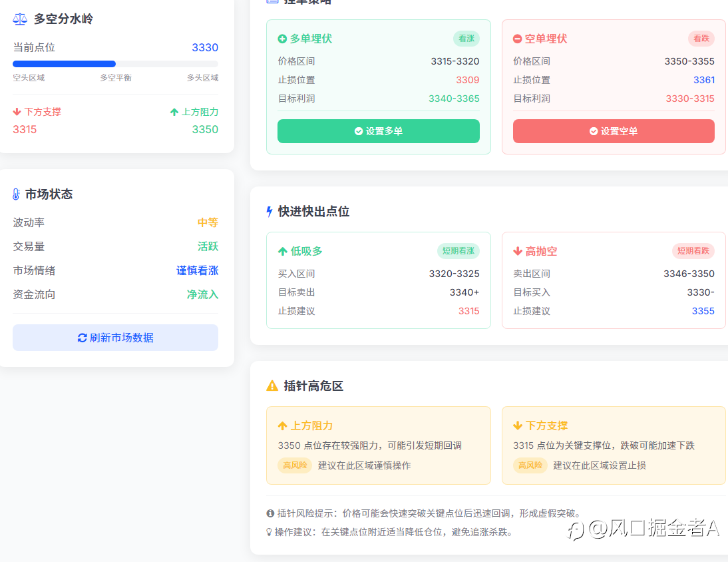The width and height of the screenshot is (728, 562).
Task: Click the red down arrow beside 高抛空
Action: pos(518,252)
